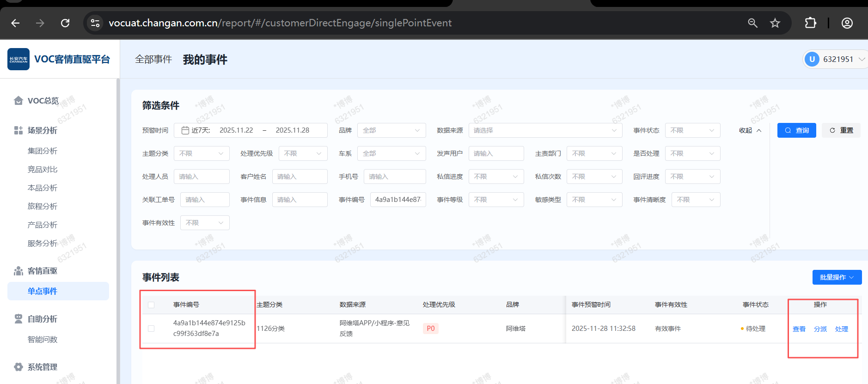
Task: Check the row checkbox for event 4a9a1b144e874e9125b
Action: [151, 329]
